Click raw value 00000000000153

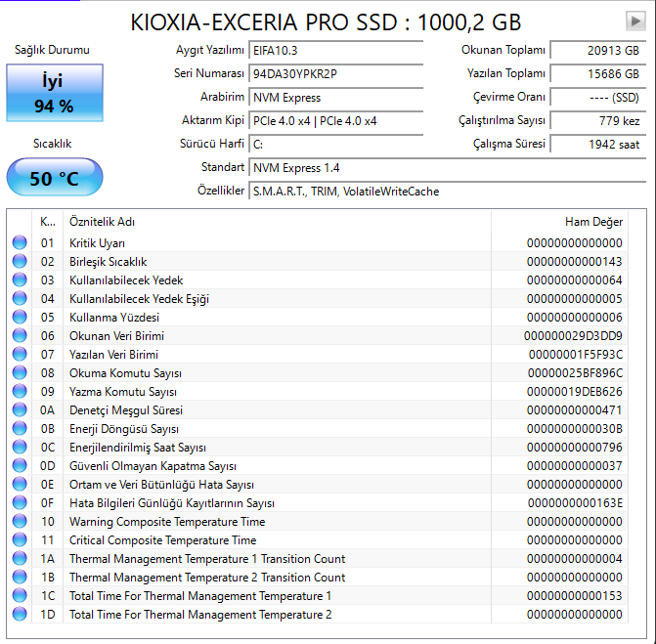coord(575,596)
